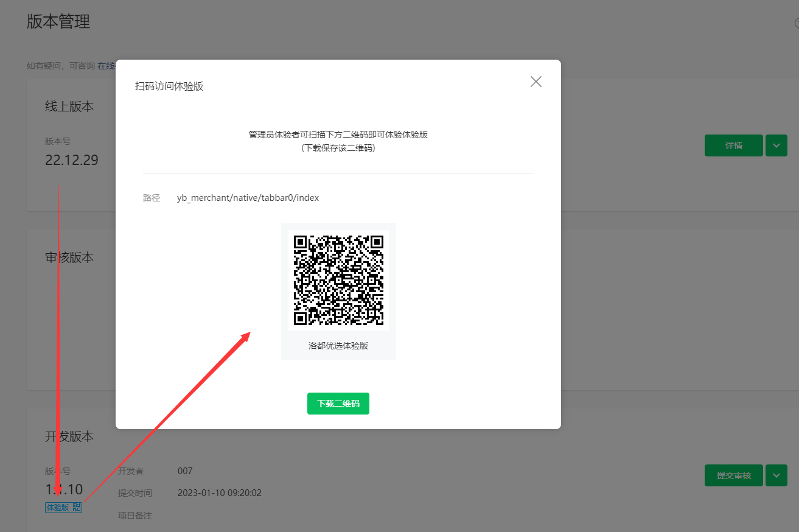799x532 pixels.
Task: Expand the dropdown arrow beside 提交审核
Action: tap(776, 475)
